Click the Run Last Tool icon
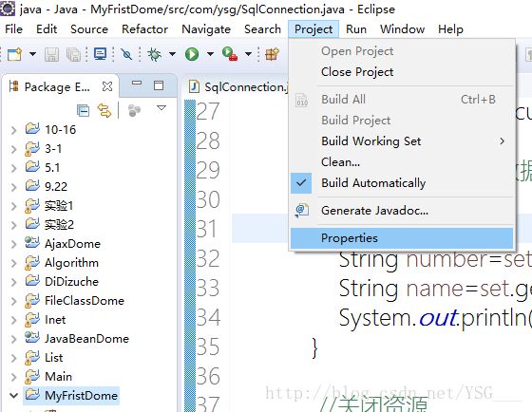 (x=230, y=54)
